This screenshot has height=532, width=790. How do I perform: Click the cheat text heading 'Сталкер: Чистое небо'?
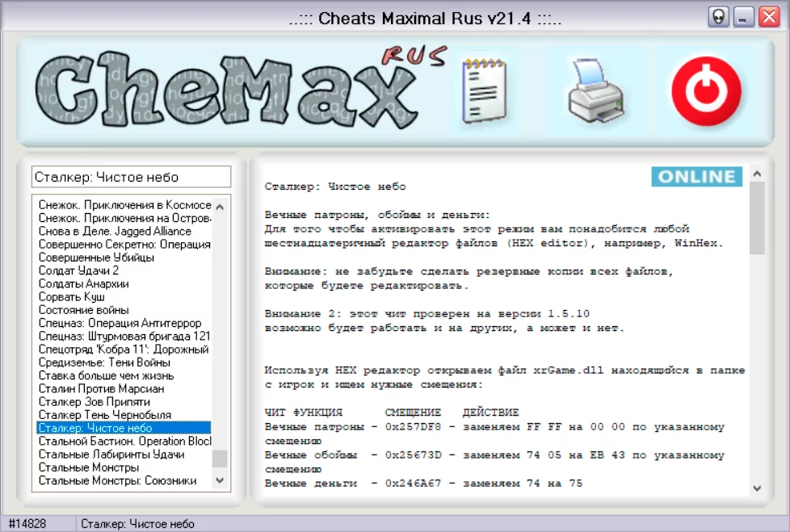[x=335, y=186]
